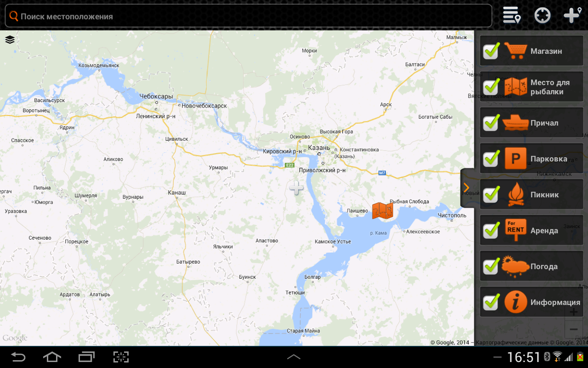This screenshot has height=368, width=588.
Task: Uncheck the Магазин filter checkbox
Action: coord(491,50)
